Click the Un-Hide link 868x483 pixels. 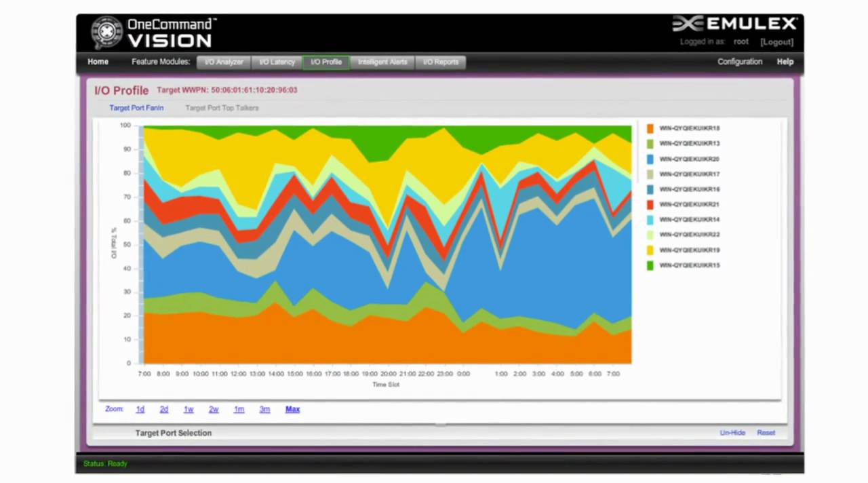pos(732,433)
